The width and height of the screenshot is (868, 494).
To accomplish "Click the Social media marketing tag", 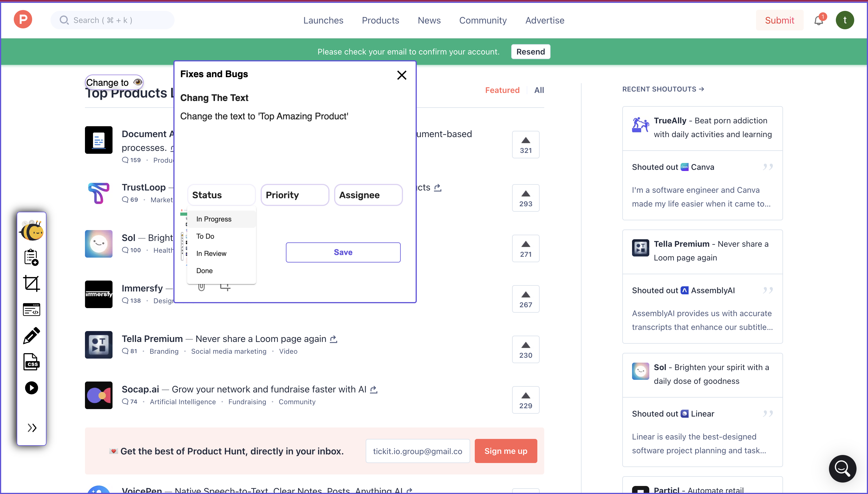I will (x=228, y=351).
